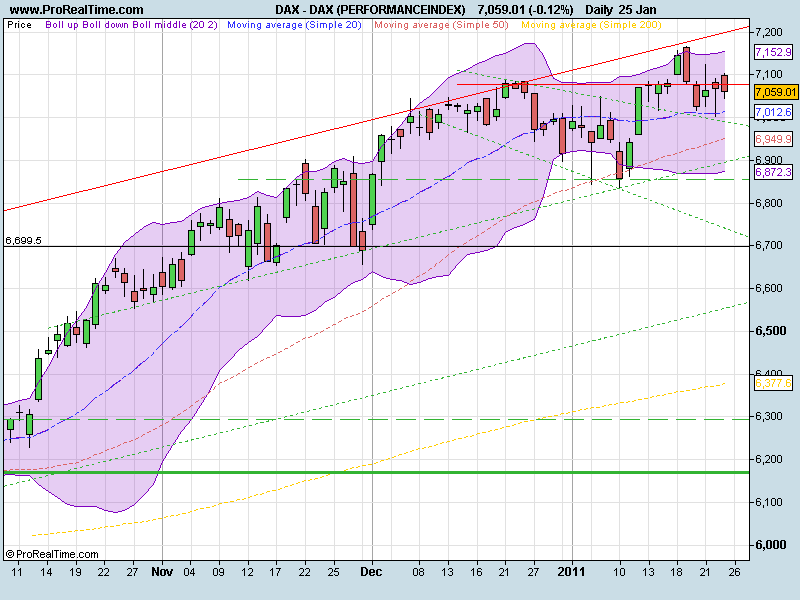
Task: Select the 16 date label on time axis
Action: (476, 572)
